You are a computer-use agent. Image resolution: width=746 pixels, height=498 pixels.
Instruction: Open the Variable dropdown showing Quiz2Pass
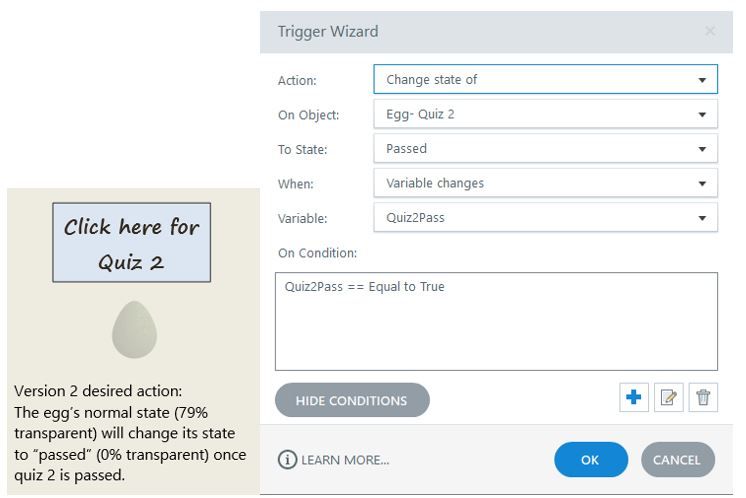(x=545, y=217)
